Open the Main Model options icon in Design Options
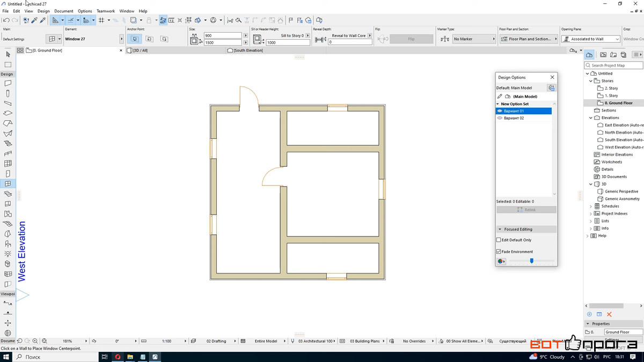 coord(551,88)
